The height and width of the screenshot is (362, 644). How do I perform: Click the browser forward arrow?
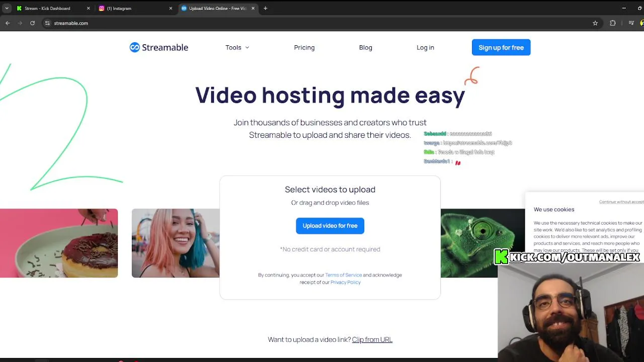[x=20, y=23]
